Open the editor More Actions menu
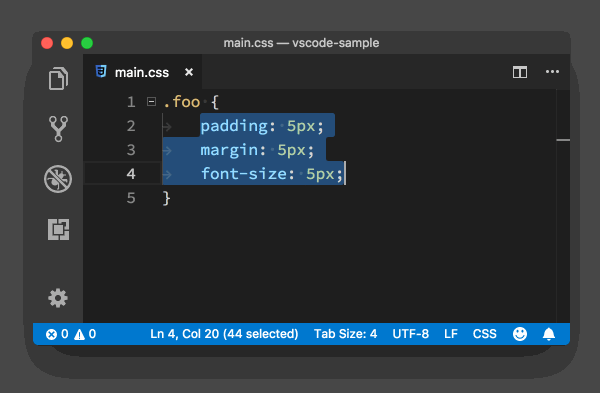Screen dimensions: 600x393 click(552, 72)
